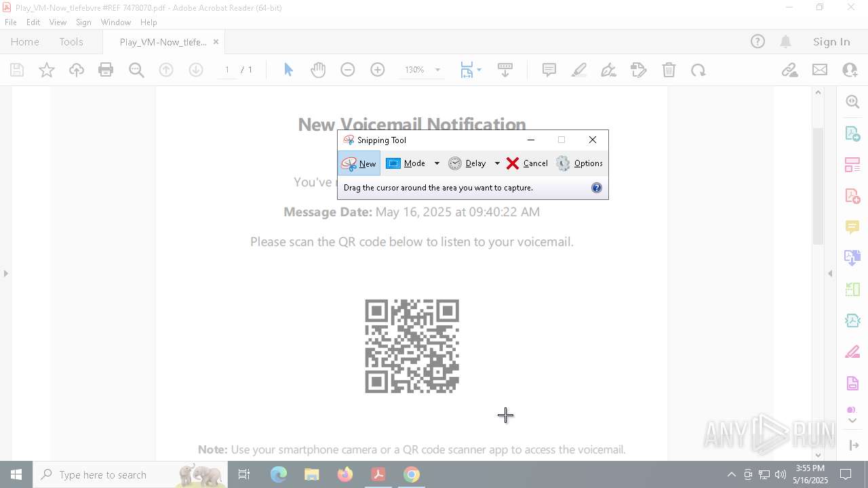Screen dimensions: 868x488
Task: Open the View menu
Action: 58,22
